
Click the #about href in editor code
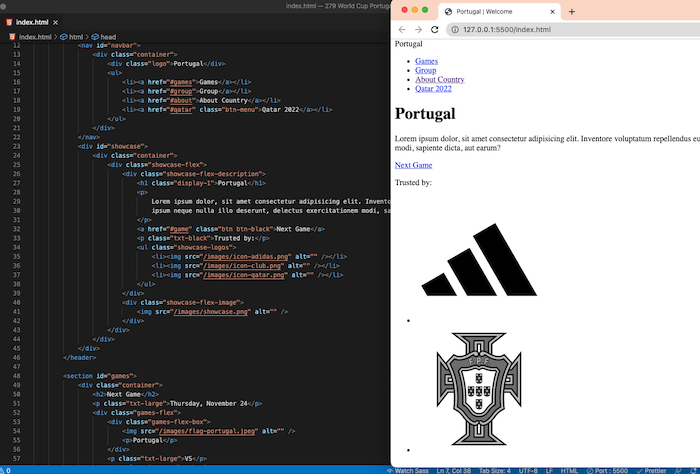[181, 100]
